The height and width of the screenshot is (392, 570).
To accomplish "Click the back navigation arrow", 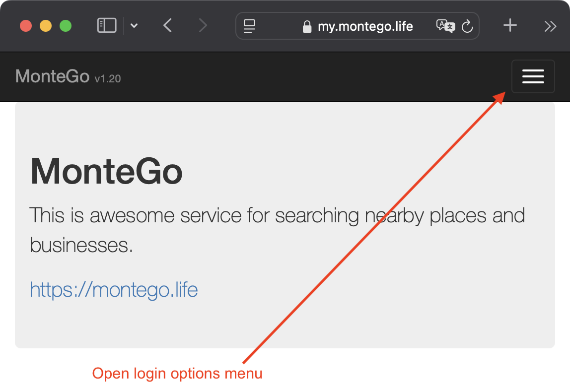I will click(x=167, y=25).
